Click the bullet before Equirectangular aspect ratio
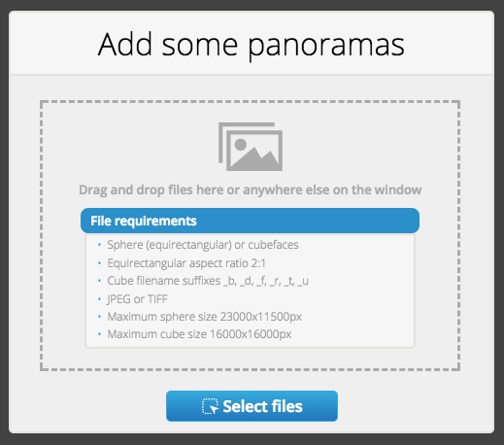This screenshot has width=504, height=445. click(99, 263)
